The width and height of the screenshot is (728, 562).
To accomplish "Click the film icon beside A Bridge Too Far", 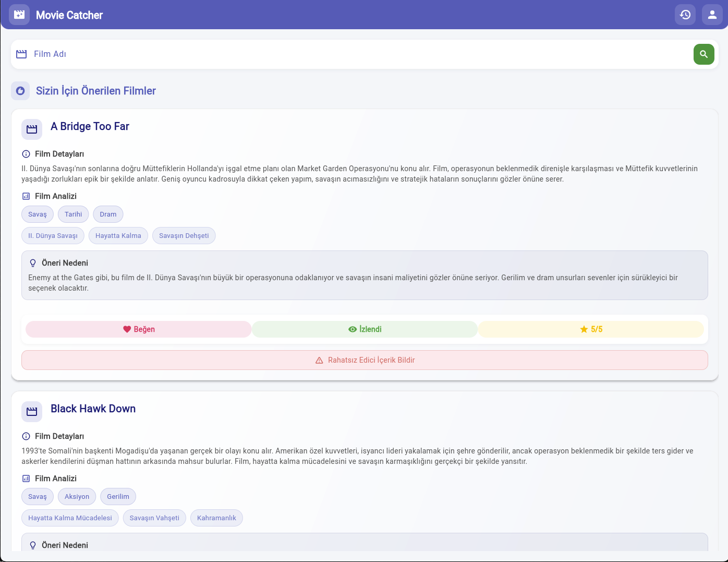I will pyautogui.click(x=32, y=129).
